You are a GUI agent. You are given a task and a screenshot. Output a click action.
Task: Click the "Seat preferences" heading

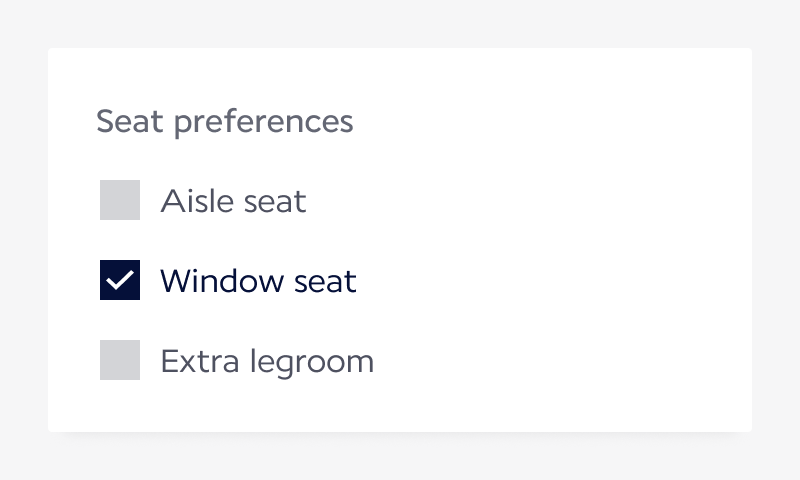tap(224, 121)
